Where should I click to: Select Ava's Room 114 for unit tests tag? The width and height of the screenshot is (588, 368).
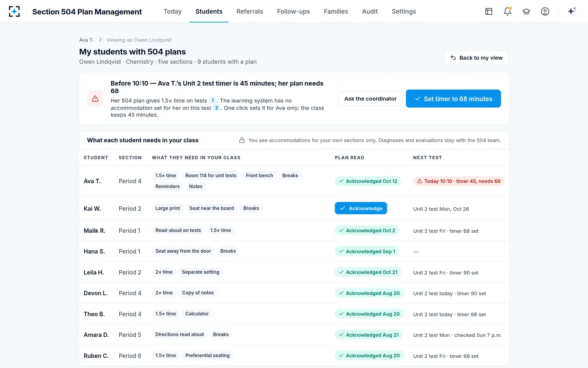(x=211, y=175)
